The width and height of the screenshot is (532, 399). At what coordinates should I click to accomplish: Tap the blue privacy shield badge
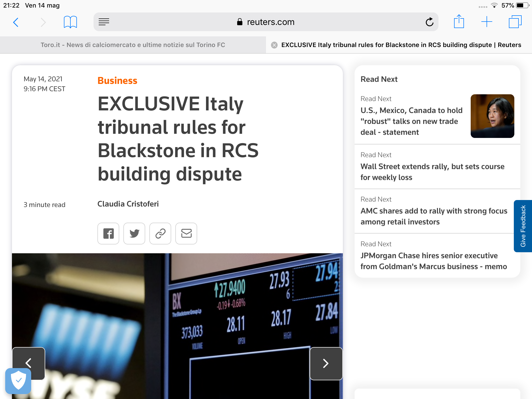18,381
